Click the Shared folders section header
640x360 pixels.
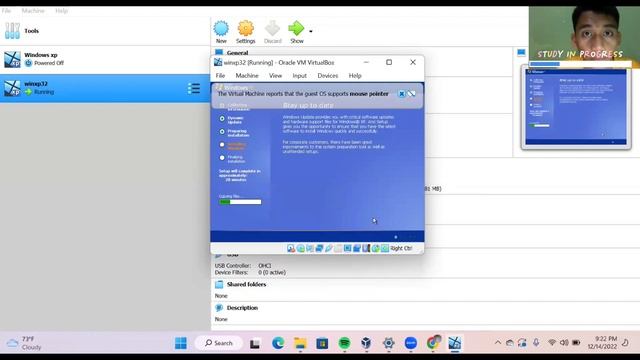[246, 284]
